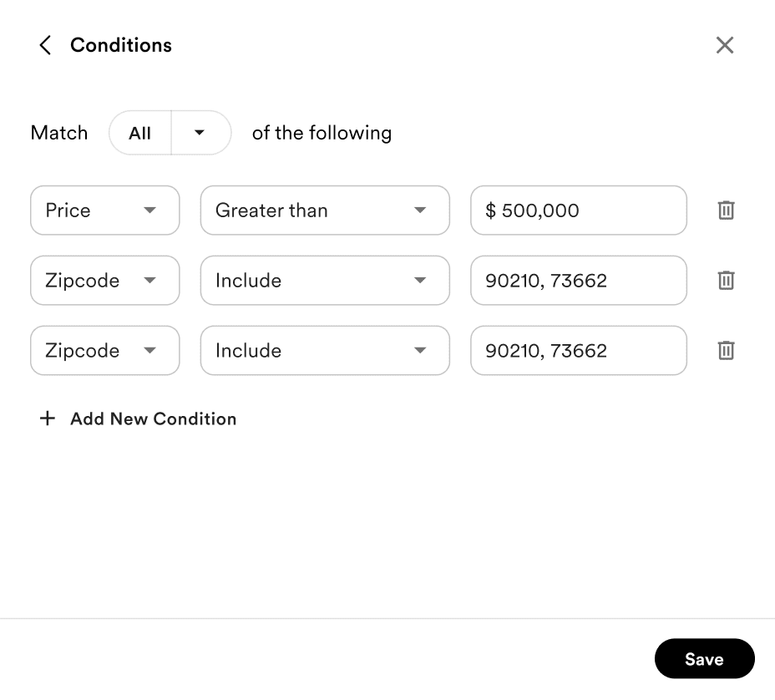Delete the last Zipcode condition using trash icon

point(727,351)
